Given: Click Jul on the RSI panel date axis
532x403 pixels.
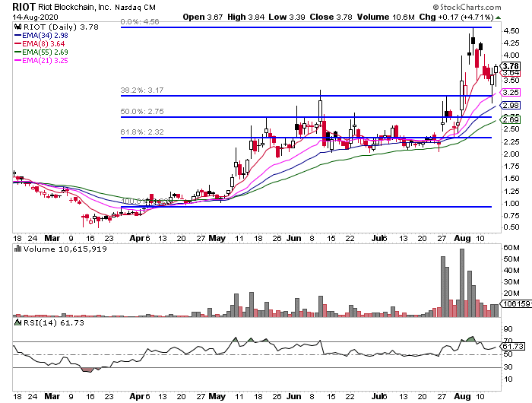Looking at the screenshot, I should [377, 397].
